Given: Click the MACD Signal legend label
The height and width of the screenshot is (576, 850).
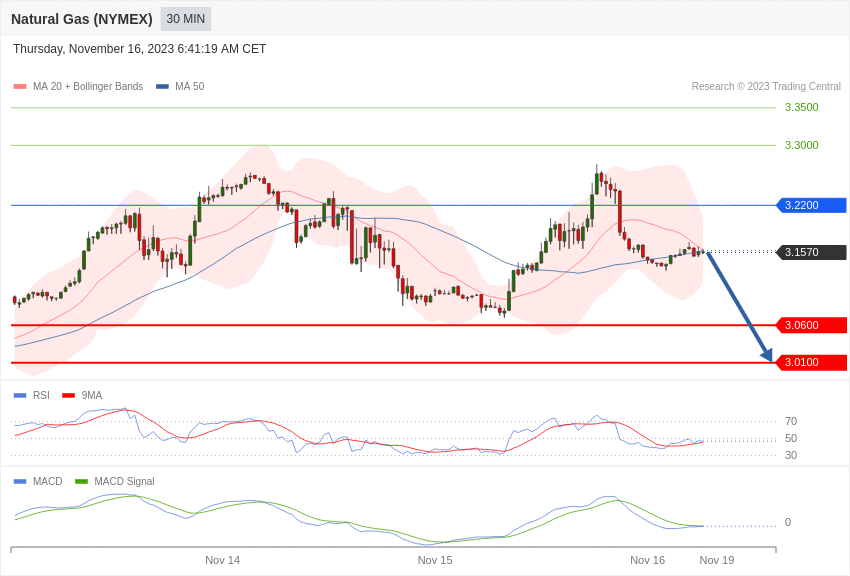Looking at the screenshot, I should click(x=124, y=481).
